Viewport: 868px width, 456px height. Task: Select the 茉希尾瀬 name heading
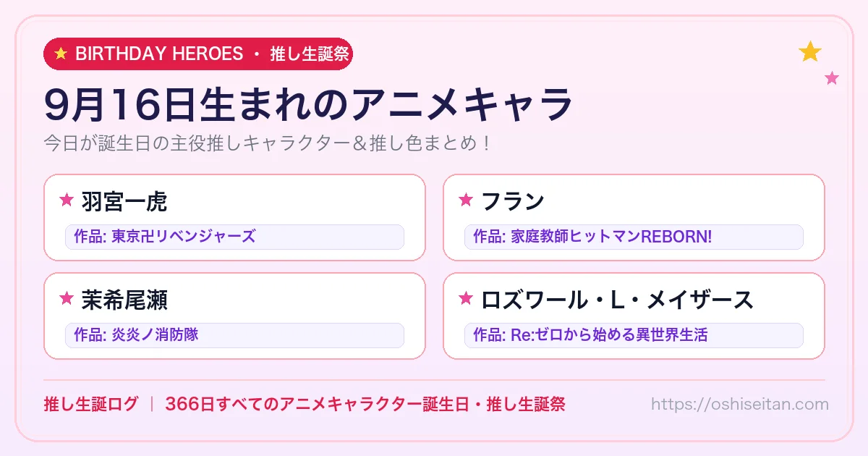click(124, 298)
